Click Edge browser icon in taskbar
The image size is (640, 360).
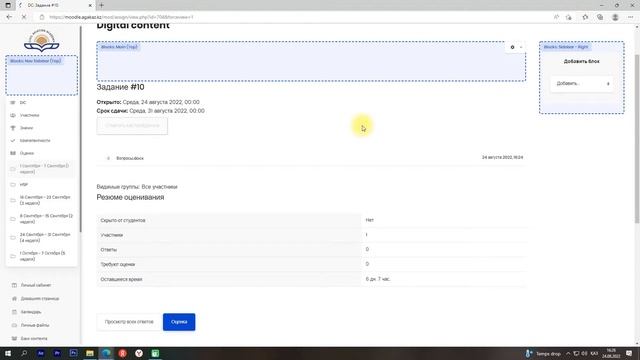click(x=106, y=353)
